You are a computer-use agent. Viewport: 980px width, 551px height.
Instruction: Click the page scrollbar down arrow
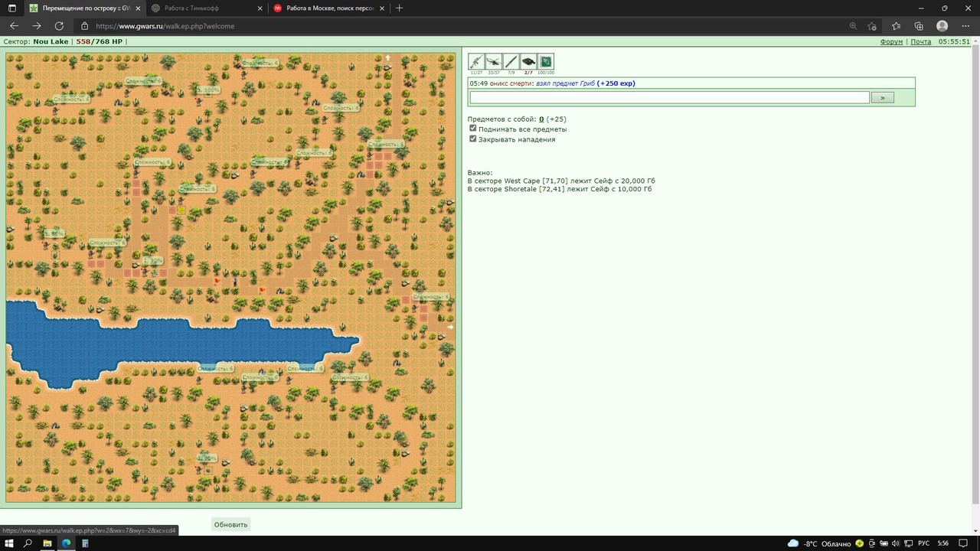pyautogui.click(x=975, y=530)
